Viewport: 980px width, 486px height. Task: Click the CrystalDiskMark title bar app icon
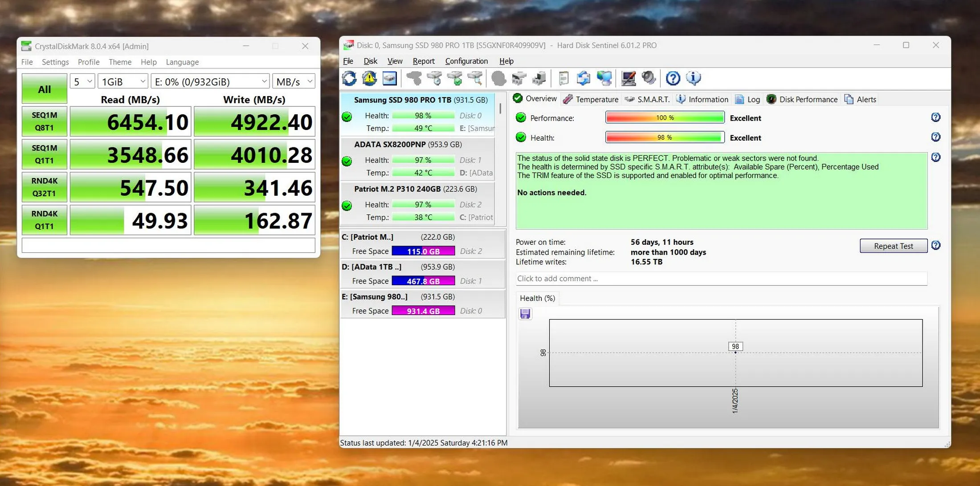point(26,46)
